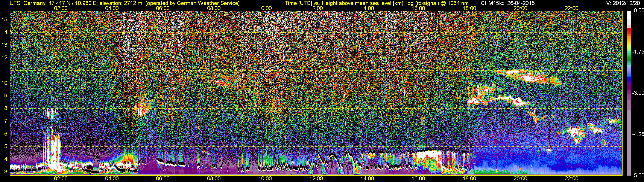Click the -3.00 color scale value
Viewport: 644px width, 182px height.
[638, 93]
